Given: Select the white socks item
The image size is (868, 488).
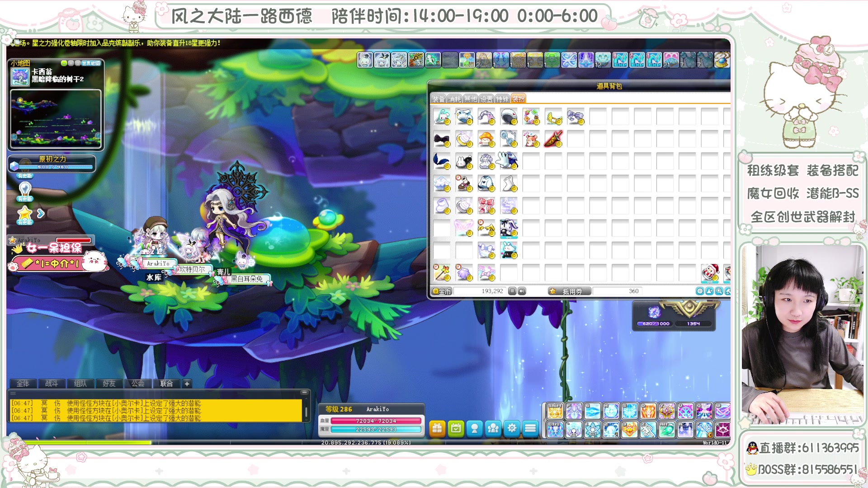Looking at the screenshot, I should (x=509, y=183).
